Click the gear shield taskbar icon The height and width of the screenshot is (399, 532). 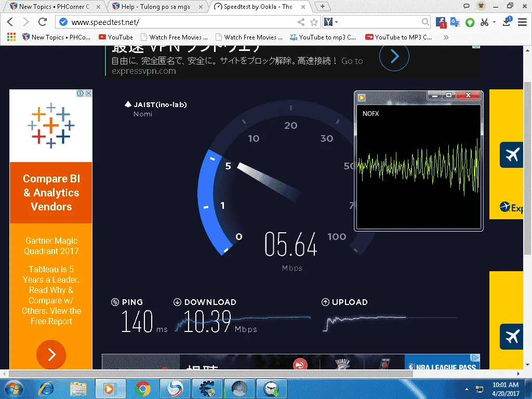tap(207, 389)
